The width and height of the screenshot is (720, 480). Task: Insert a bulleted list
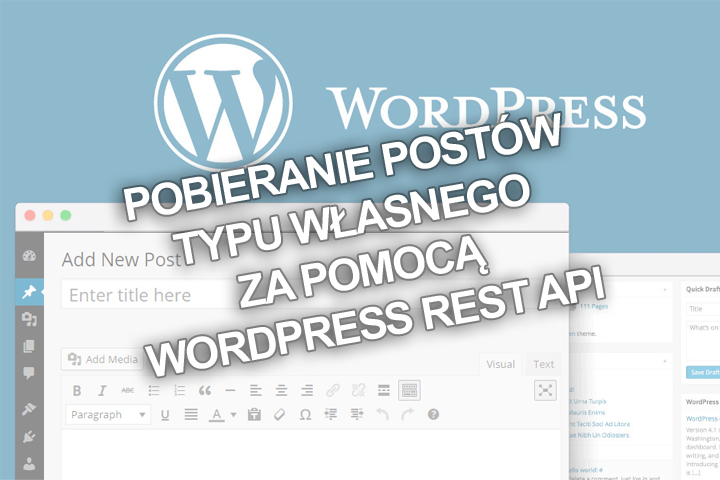(x=154, y=390)
